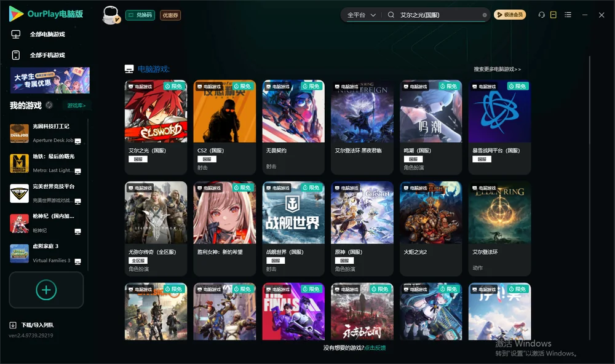The height and width of the screenshot is (364, 615).
Task: Click the 极速会员 membership button
Action: coord(510,15)
